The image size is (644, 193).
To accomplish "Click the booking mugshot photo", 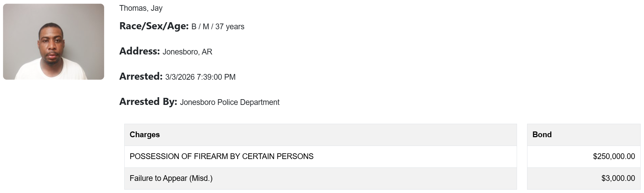I will 53,42.
